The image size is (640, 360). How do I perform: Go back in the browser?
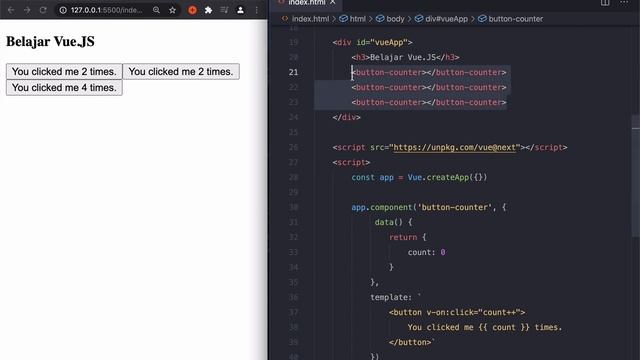[11, 10]
